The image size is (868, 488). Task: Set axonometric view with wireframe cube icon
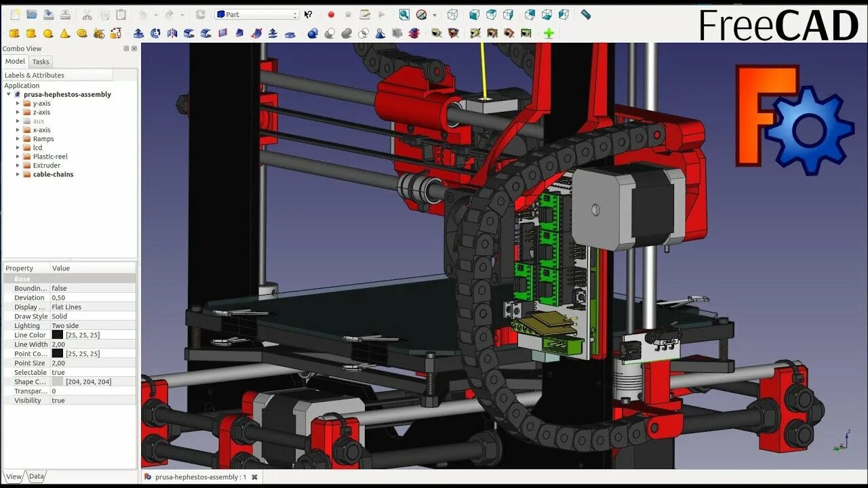tap(452, 14)
